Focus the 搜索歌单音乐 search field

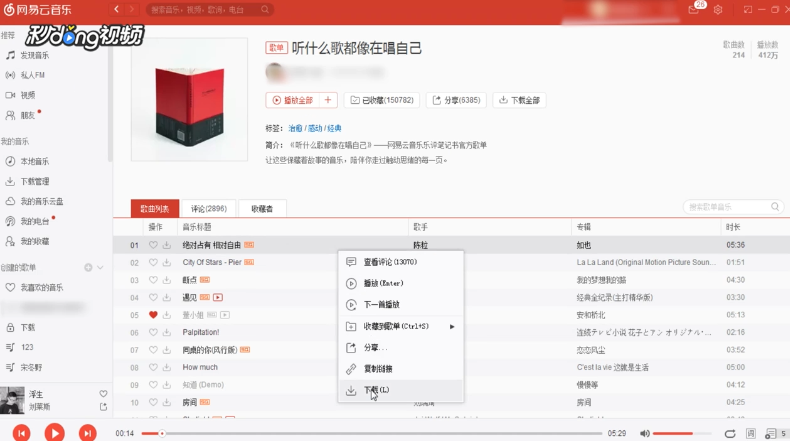coord(733,207)
